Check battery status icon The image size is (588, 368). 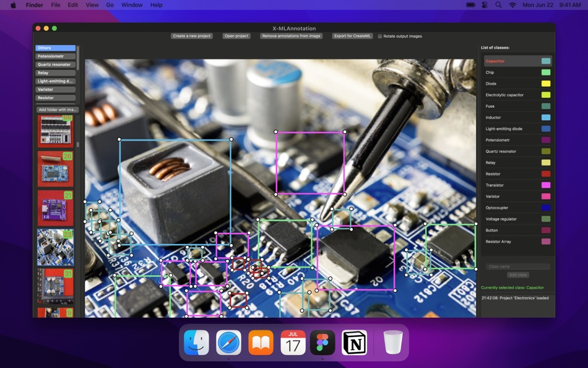(x=470, y=5)
